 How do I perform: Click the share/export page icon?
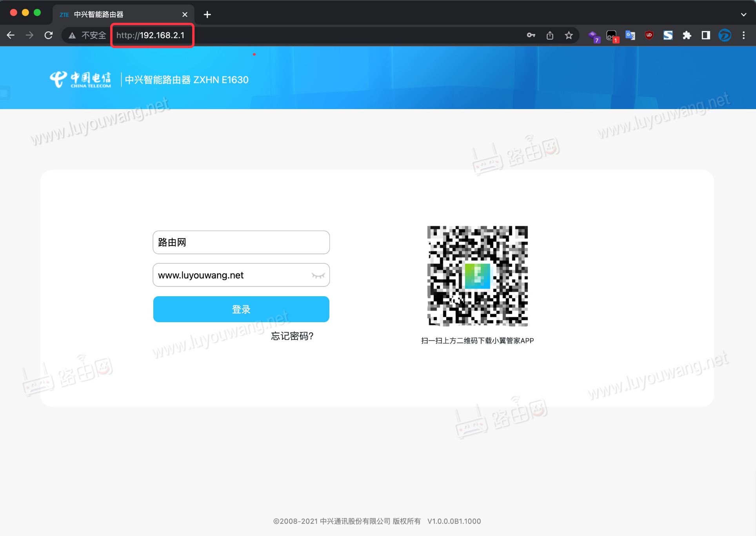pos(550,35)
